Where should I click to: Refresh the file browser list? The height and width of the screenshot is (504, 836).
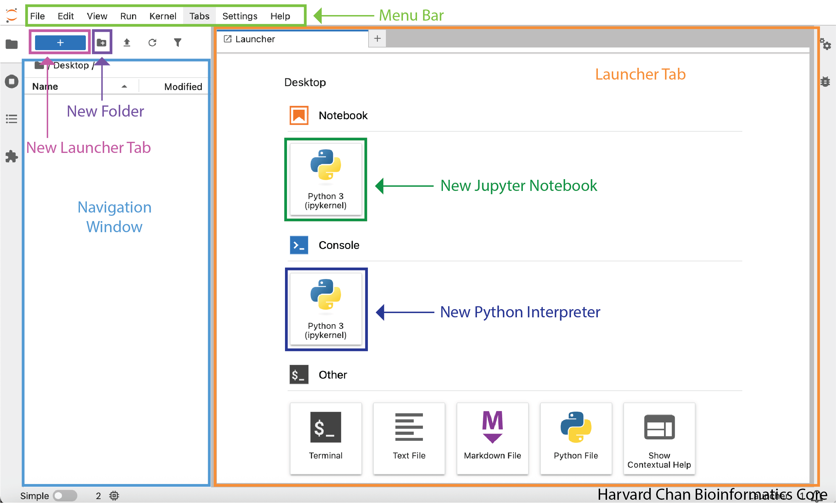point(152,42)
